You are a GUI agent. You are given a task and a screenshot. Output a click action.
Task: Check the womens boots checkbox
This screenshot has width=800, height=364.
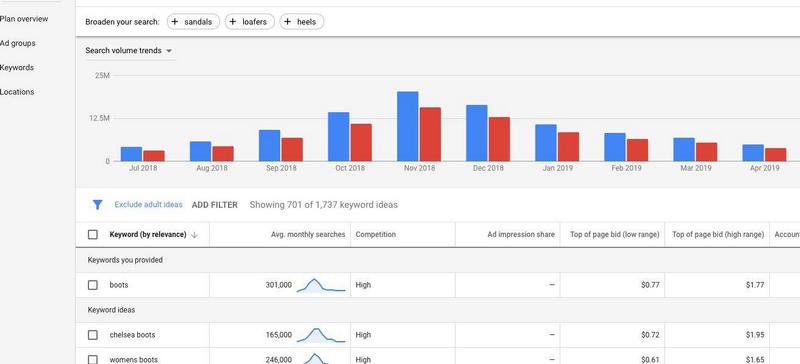pos(92,359)
